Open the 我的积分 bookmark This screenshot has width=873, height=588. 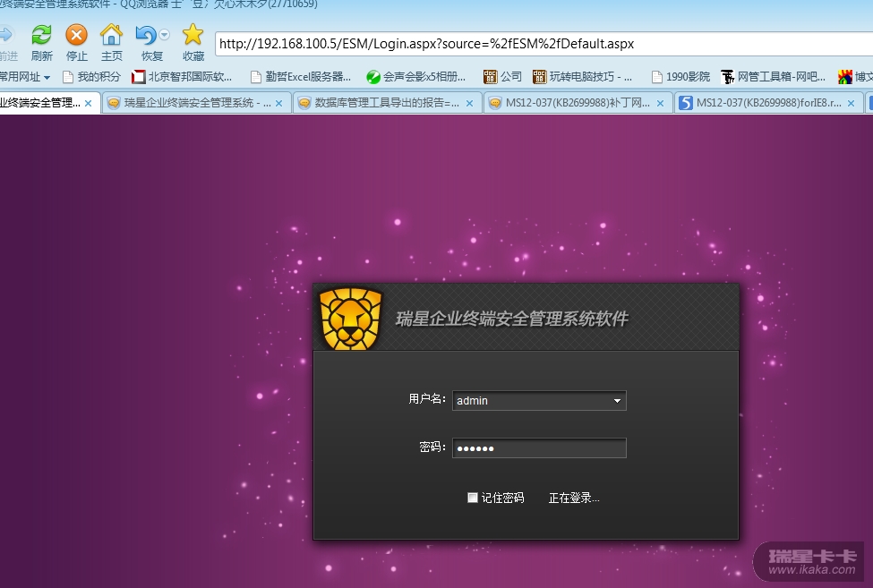click(91, 77)
